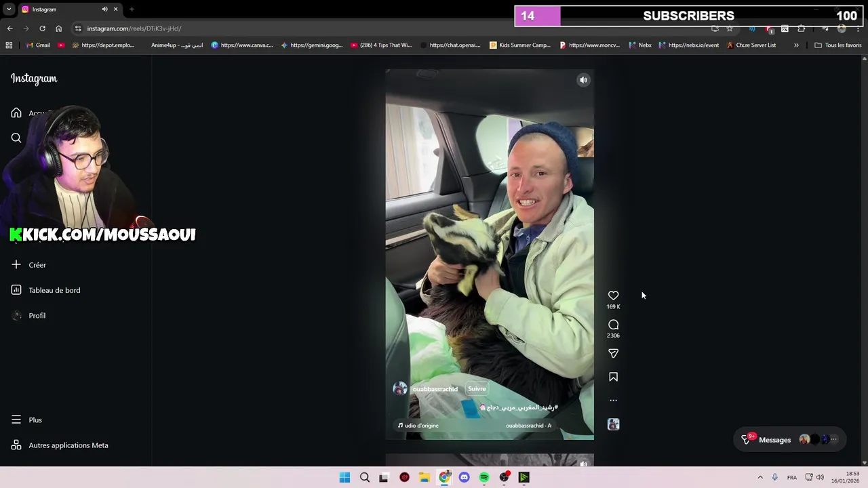The width and height of the screenshot is (868, 488).
Task: Open the Gmail bookmark
Action: click(x=38, y=45)
